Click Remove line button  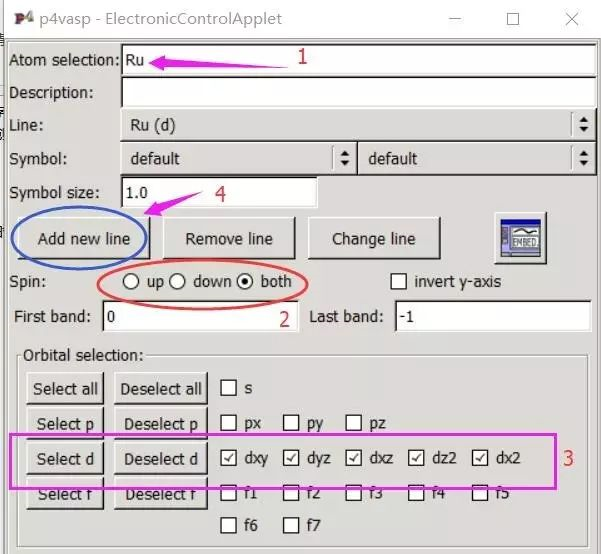pos(229,239)
